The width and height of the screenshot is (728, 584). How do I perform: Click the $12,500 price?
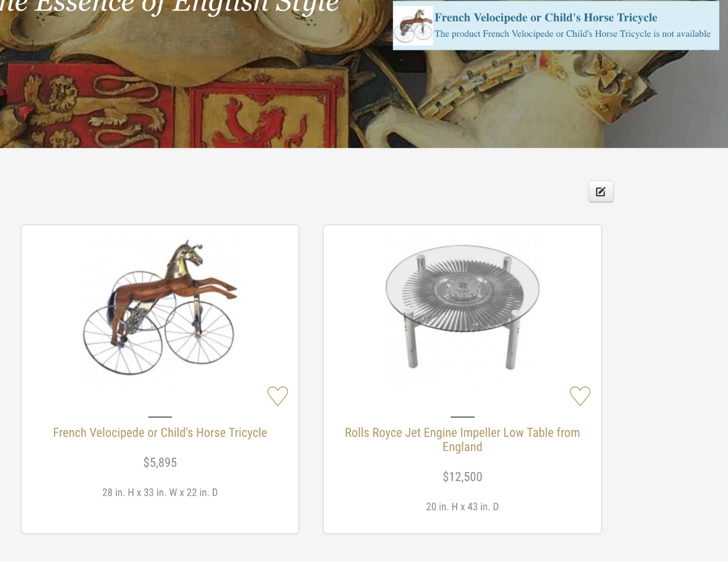point(462,476)
